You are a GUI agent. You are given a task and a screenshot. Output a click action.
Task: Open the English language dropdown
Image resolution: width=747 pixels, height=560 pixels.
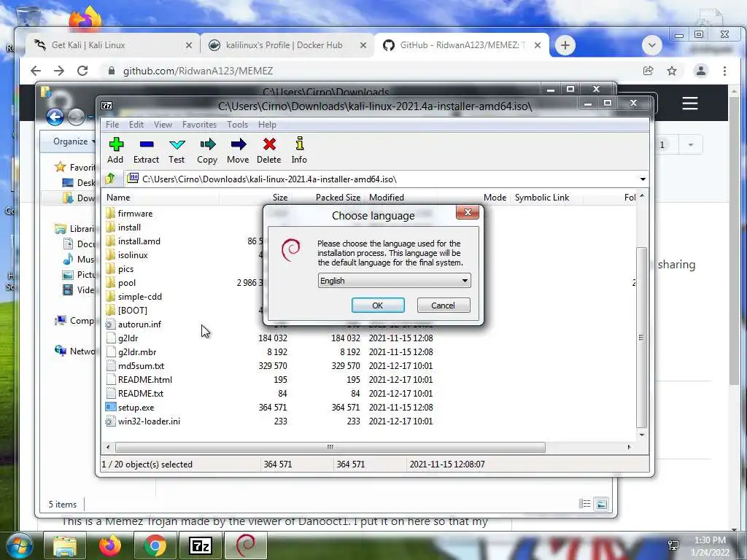[x=394, y=281]
